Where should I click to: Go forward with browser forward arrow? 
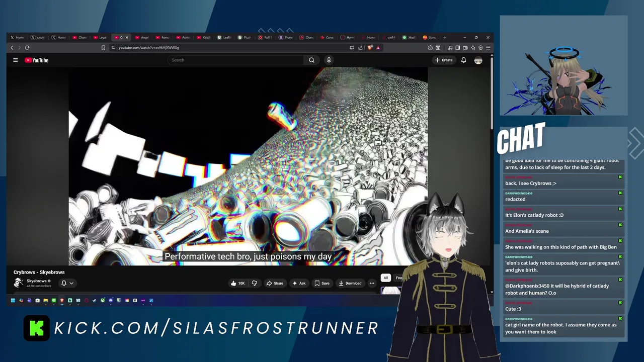coord(20,47)
